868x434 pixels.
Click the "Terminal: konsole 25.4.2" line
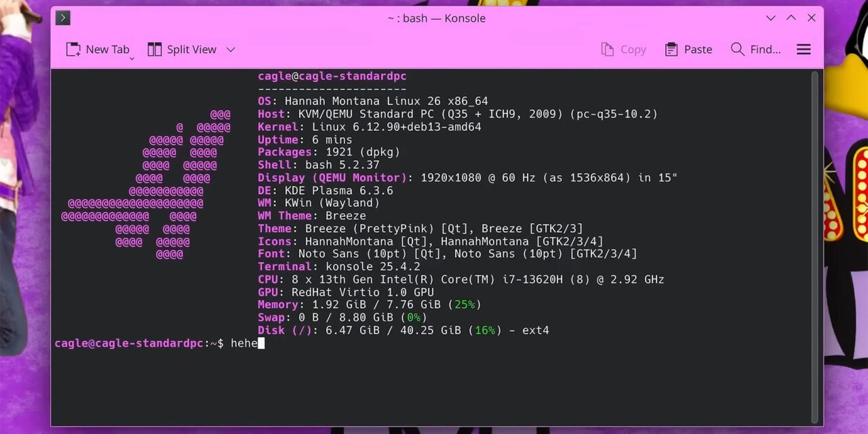339,267
